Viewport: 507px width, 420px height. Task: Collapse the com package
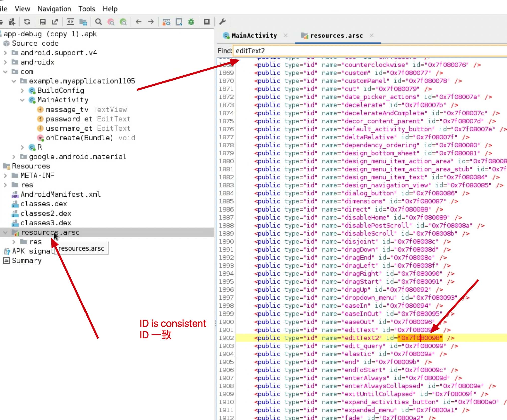coord(5,72)
